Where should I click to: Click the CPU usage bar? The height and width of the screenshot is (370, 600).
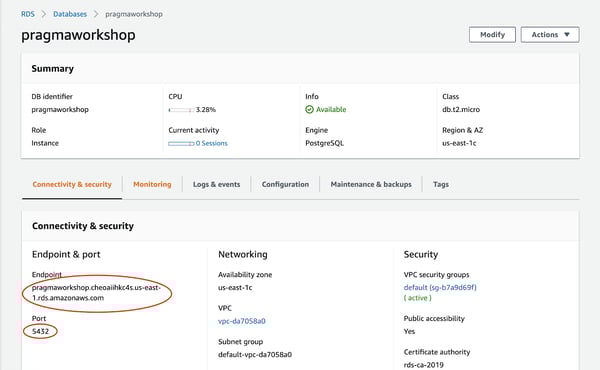tap(181, 110)
